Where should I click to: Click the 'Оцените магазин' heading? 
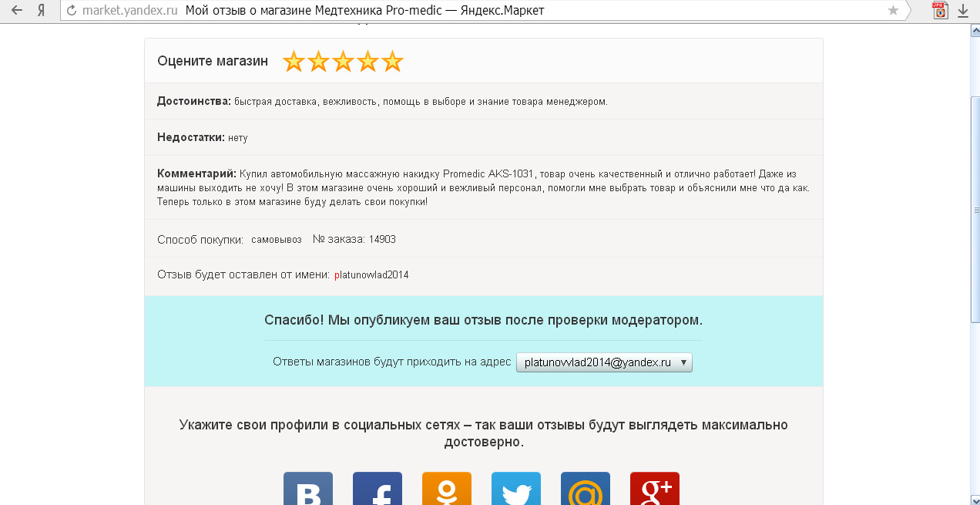(213, 61)
